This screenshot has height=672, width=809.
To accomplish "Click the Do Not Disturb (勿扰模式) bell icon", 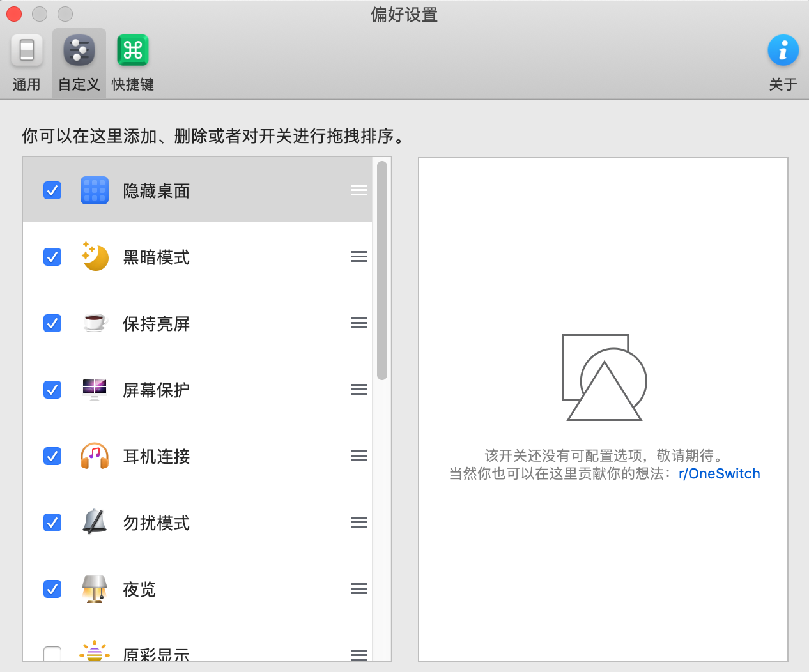I will pos(95,523).
